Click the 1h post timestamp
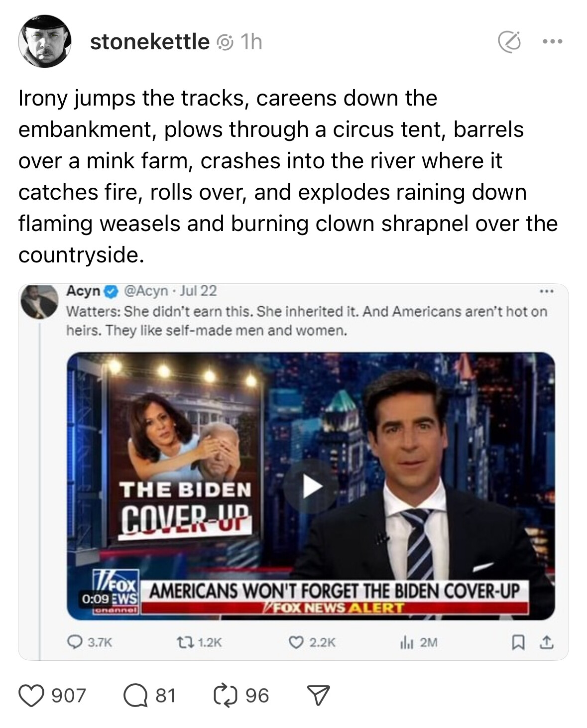Screen dimensions: 587x728 pyautogui.click(x=251, y=42)
